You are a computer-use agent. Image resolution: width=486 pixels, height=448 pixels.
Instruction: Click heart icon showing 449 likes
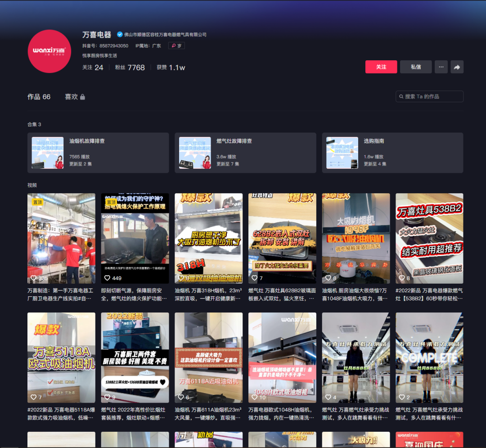[x=107, y=278]
